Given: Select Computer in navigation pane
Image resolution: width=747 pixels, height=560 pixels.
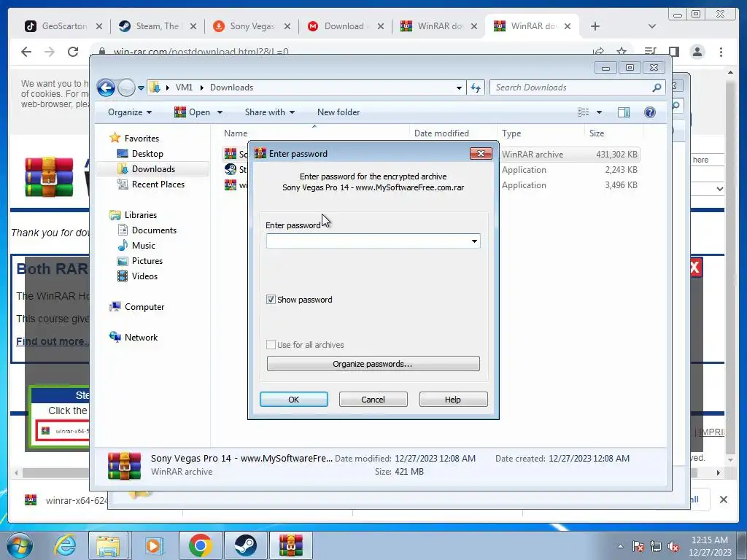Looking at the screenshot, I should 144,307.
